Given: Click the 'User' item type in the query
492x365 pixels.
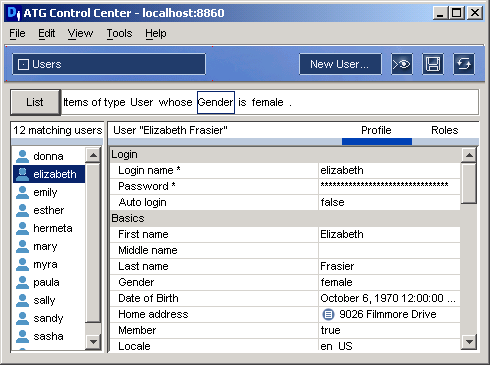Looking at the screenshot, I should (142, 102).
